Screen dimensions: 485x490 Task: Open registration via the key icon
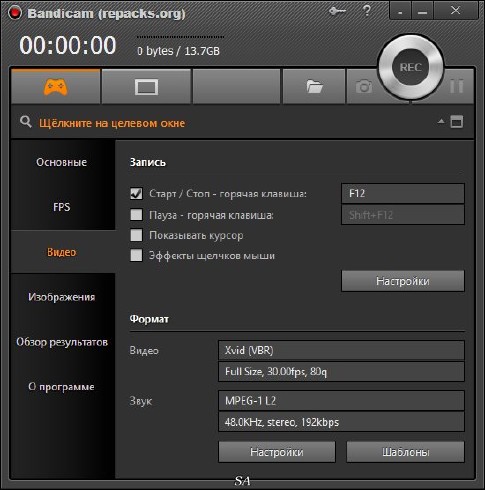point(337,11)
